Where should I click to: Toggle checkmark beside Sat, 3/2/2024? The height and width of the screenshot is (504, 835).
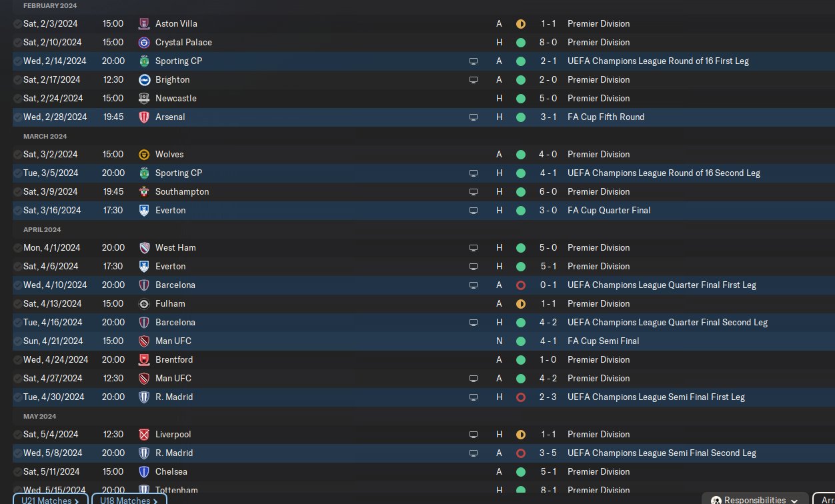click(17, 154)
